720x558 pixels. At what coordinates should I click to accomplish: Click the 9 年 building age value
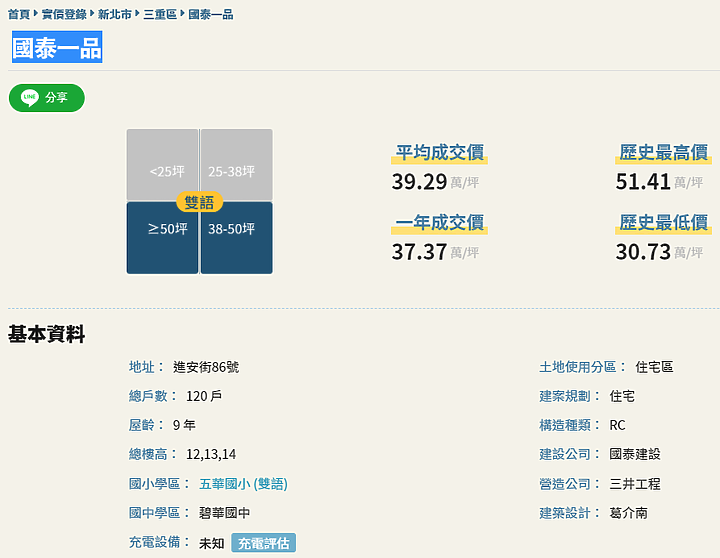(x=184, y=425)
